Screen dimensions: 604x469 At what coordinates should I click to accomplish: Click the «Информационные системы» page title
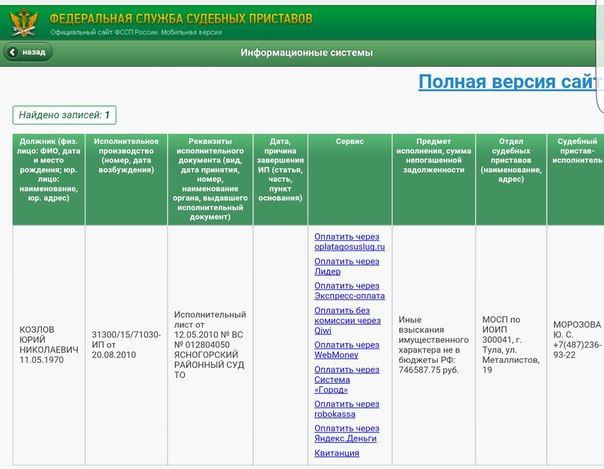coord(307,51)
